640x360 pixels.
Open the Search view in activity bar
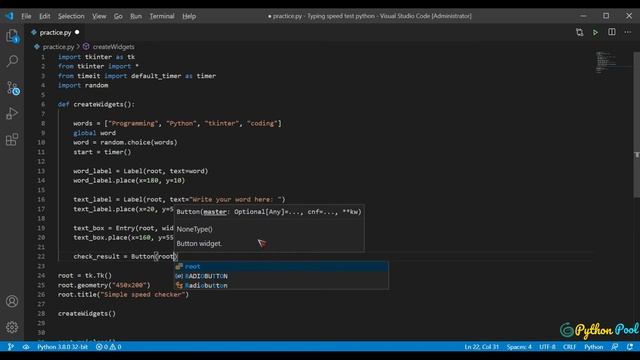click(12, 61)
